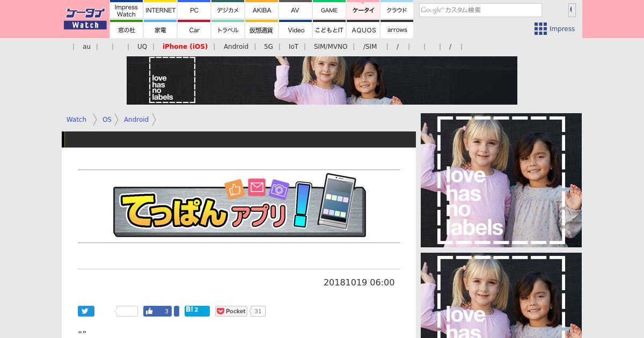Bookmark with Hatena B! button
The height and width of the screenshot is (338, 644).
point(197,311)
